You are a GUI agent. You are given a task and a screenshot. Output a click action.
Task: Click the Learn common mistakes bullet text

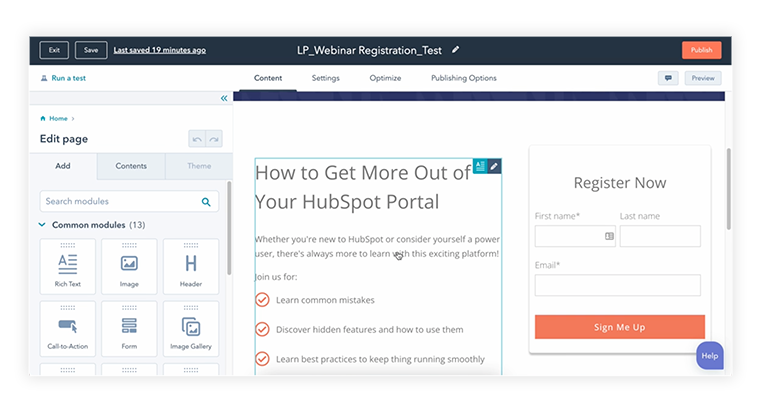click(x=325, y=300)
